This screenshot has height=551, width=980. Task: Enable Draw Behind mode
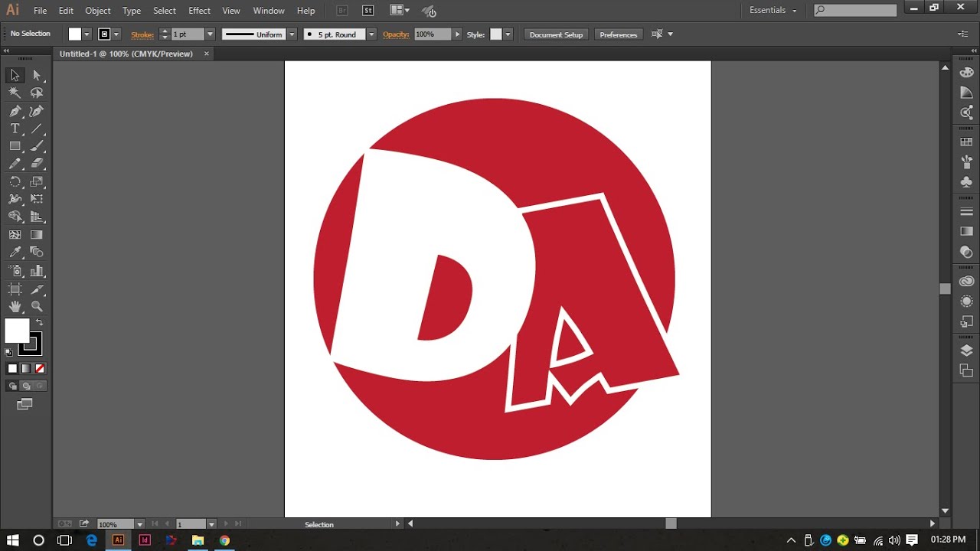[26, 386]
